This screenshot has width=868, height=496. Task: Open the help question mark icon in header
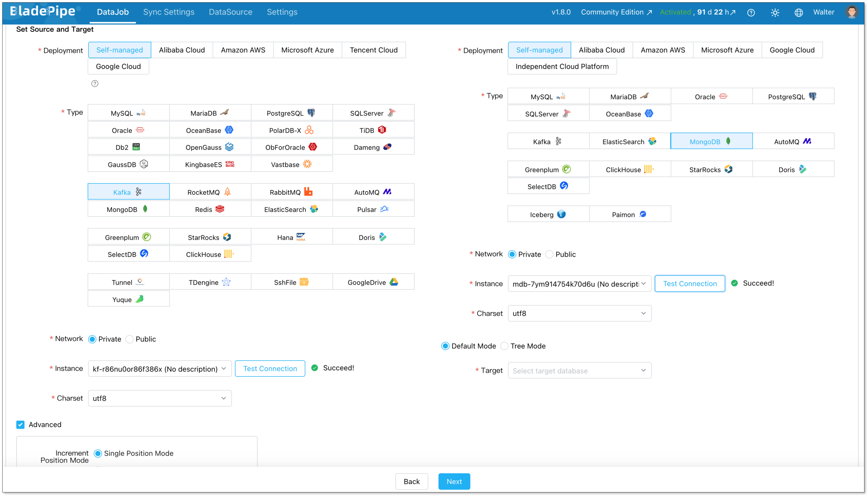pyautogui.click(x=751, y=13)
